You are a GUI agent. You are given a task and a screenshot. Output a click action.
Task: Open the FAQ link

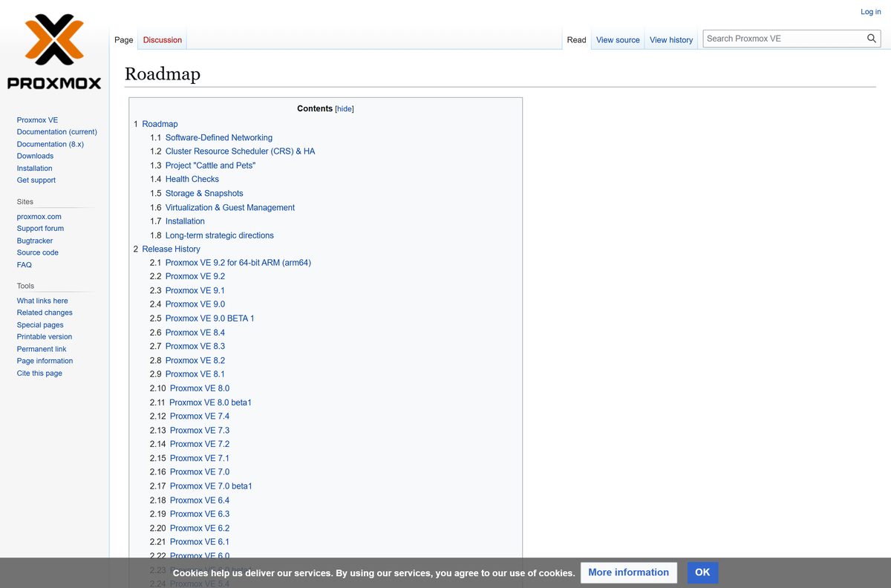coord(25,265)
